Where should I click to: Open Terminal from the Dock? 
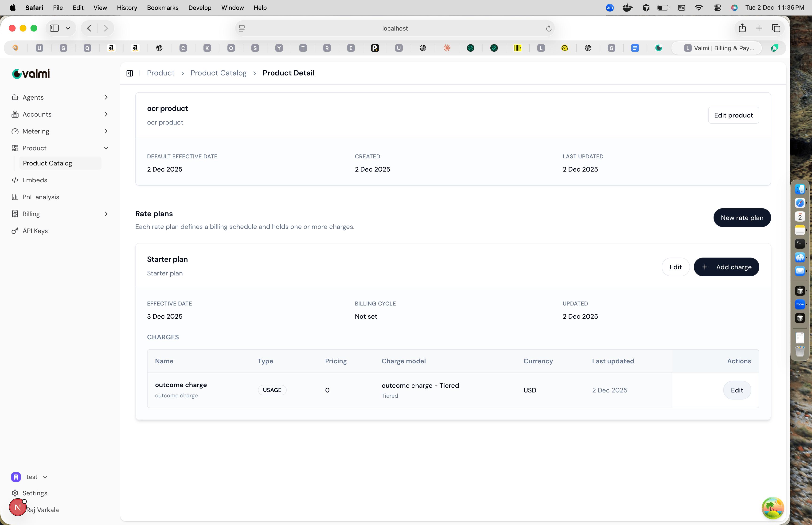800,244
